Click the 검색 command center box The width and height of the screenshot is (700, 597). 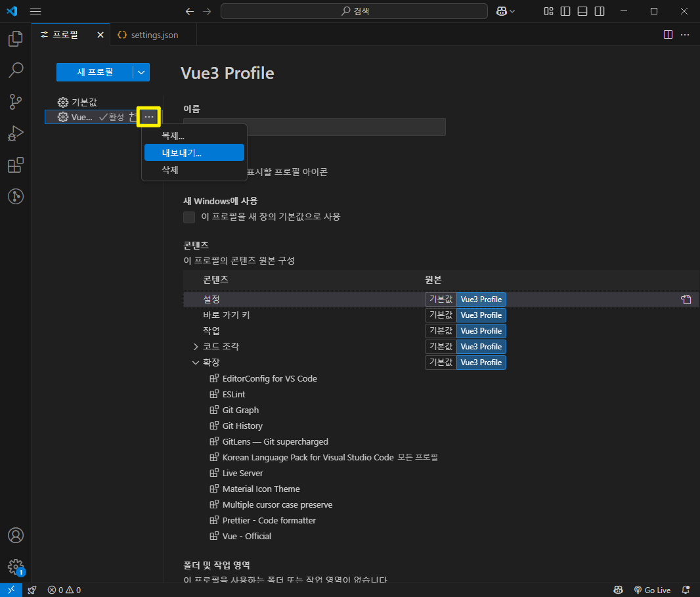coord(354,11)
